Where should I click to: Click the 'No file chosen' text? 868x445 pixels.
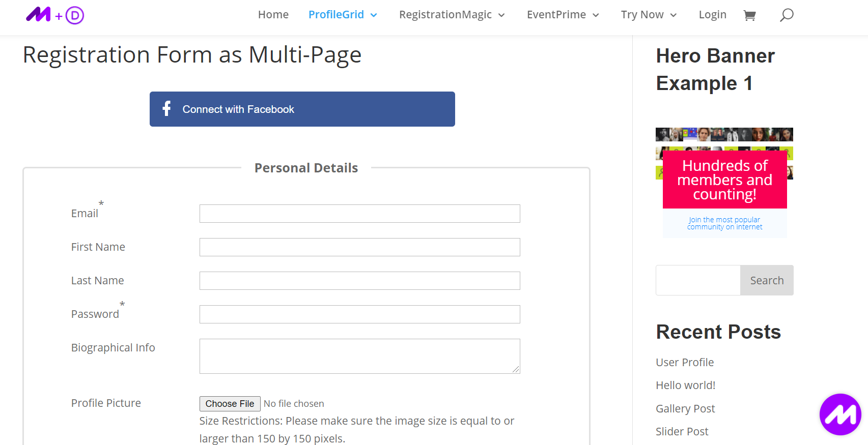(x=294, y=403)
